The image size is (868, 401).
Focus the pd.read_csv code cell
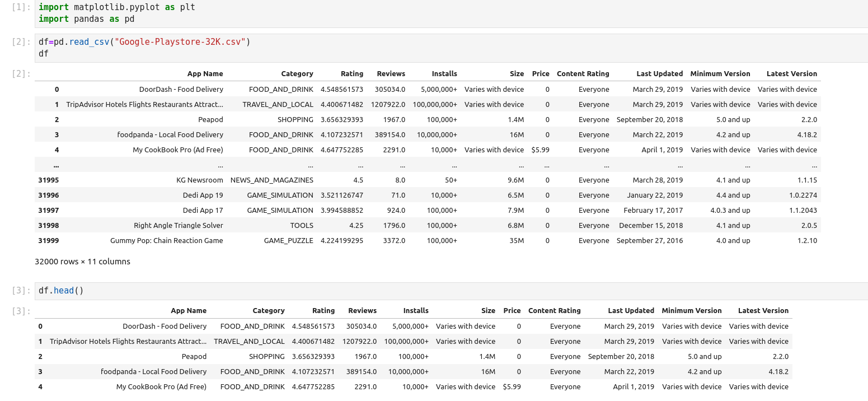pos(448,48)
